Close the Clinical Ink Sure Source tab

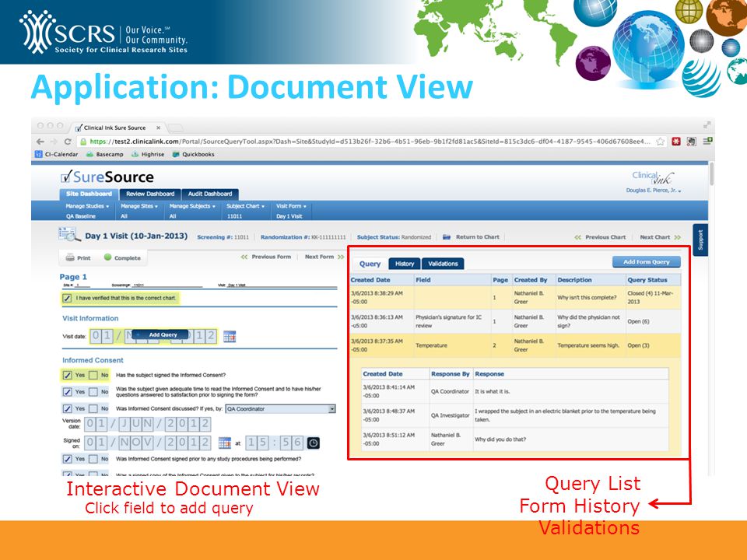[159, 128]
